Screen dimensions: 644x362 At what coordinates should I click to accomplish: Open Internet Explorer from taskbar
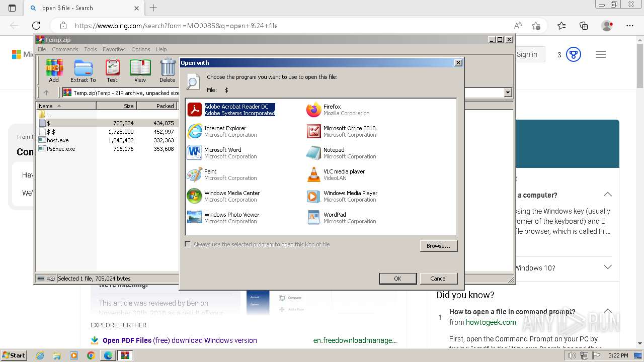click(x=40, y=355)
